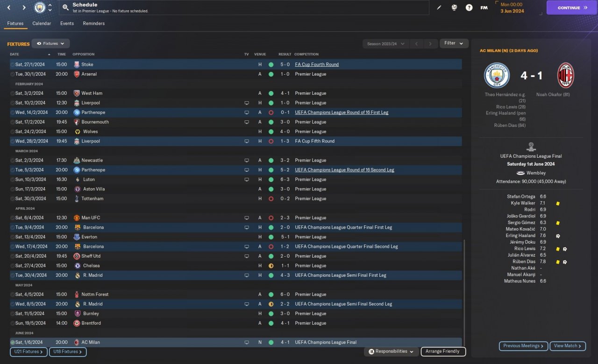Viewport: 598px width, 364px height.
Task: Go to next season with right arrow
Action: 431,43
